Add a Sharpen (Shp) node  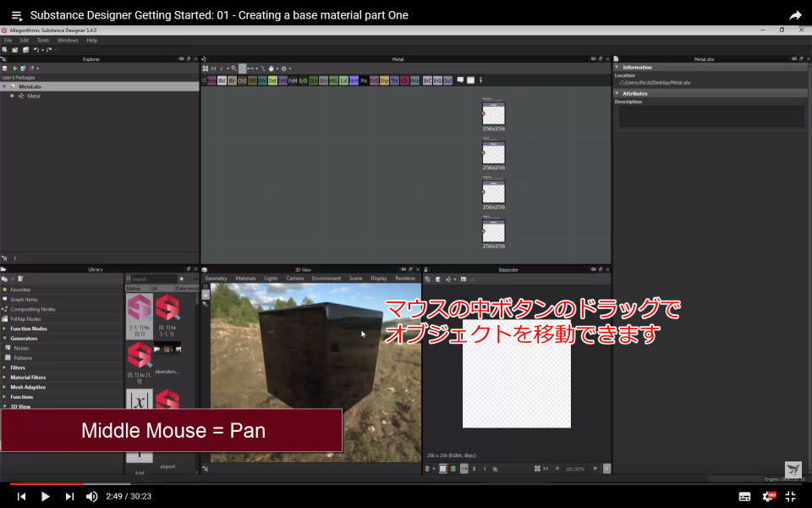pyautogui.click(x=384, y=81)
